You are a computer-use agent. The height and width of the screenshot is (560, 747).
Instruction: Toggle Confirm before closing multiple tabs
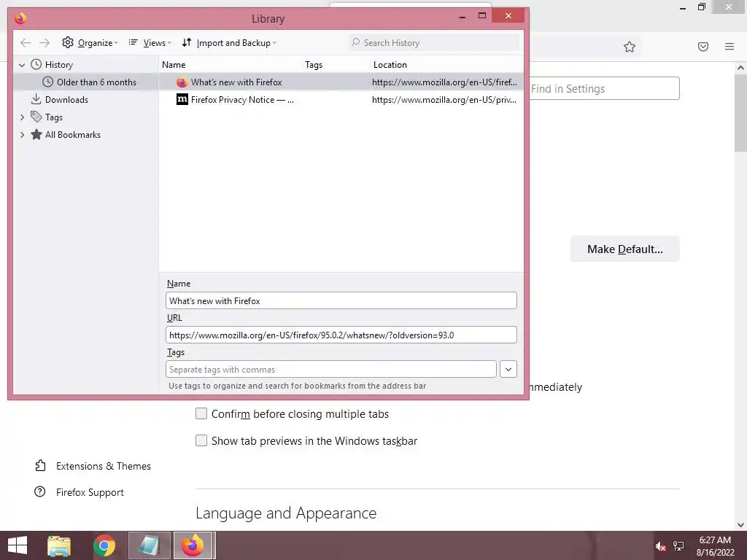click(x=201, y=414)
